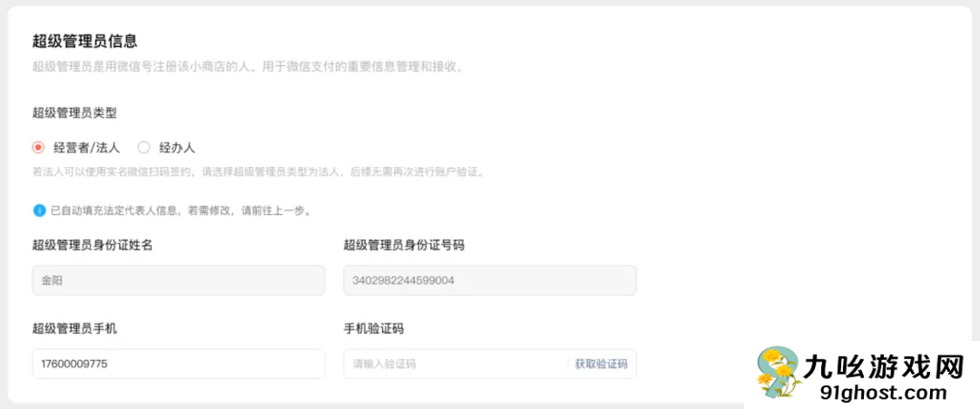The width and height of the screenshot is (980, 409).
Task: Click the name field containing 金阳
Action: pyautogui.click(x=178, y=280)
